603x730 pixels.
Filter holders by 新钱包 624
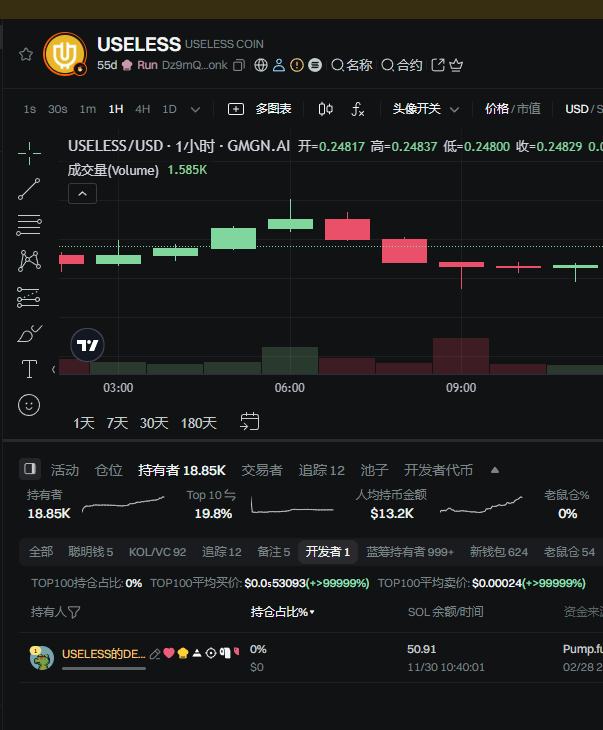[x=499, y=552]
